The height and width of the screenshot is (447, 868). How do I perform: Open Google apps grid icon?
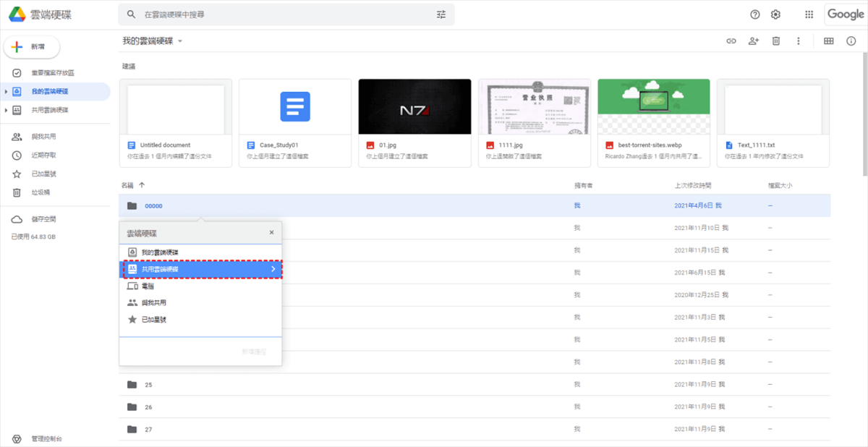tap(809, 14)
